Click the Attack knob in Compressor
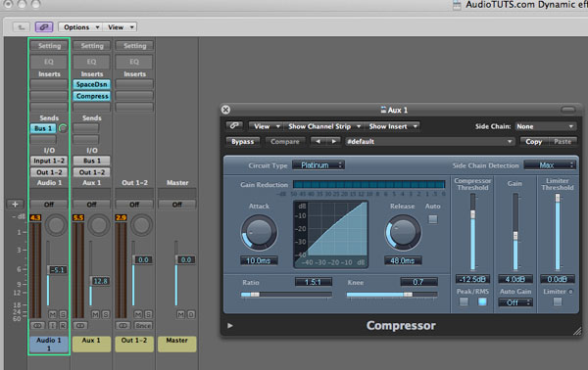 (259, 233)
